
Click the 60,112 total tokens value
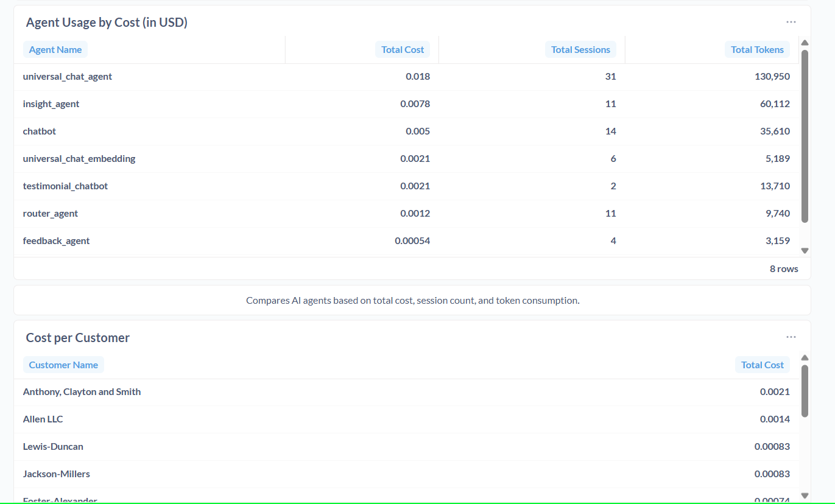(775, 104)
